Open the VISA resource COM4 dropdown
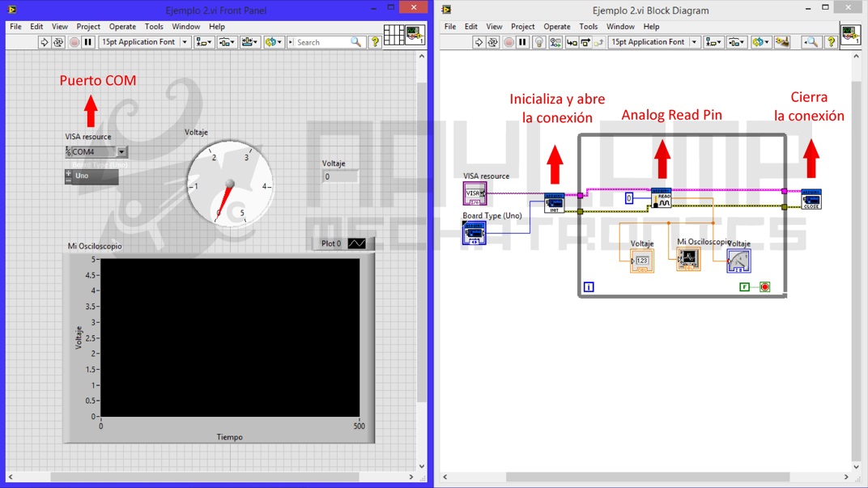The height and width of the screenshot is (488, 868). point(121,152)
